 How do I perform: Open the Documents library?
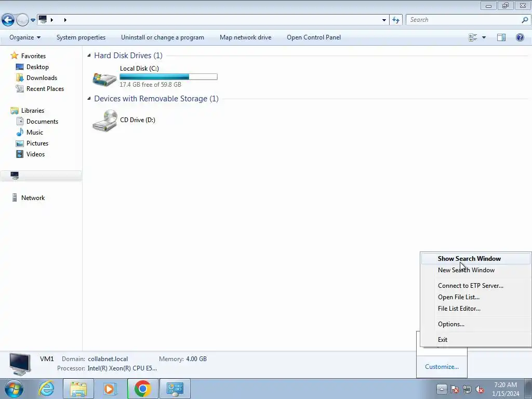click(x=42, y=122)
